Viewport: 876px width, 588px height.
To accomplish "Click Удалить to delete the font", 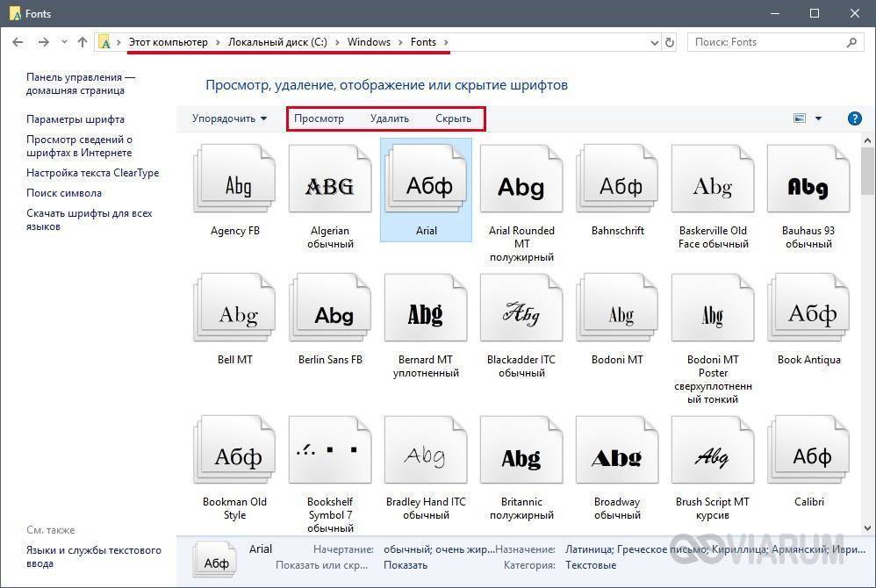I will pyautogui.click(x=389, y=118).
